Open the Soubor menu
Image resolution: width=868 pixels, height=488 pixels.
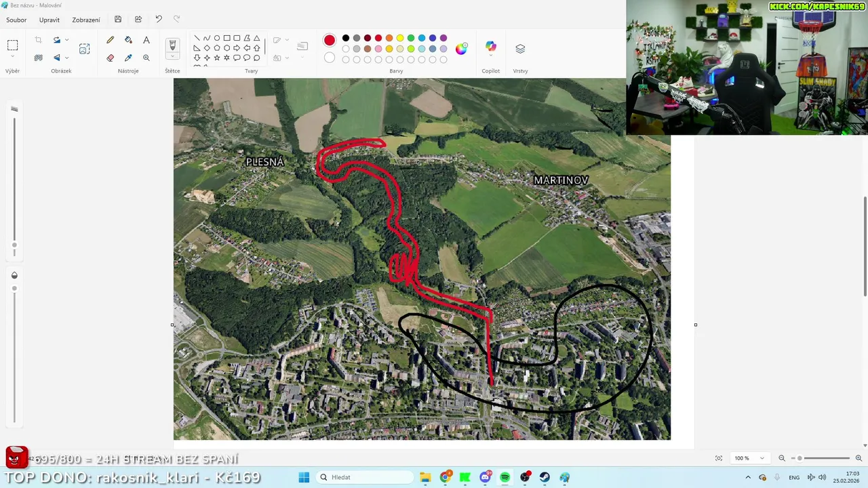tap(16, 20)
